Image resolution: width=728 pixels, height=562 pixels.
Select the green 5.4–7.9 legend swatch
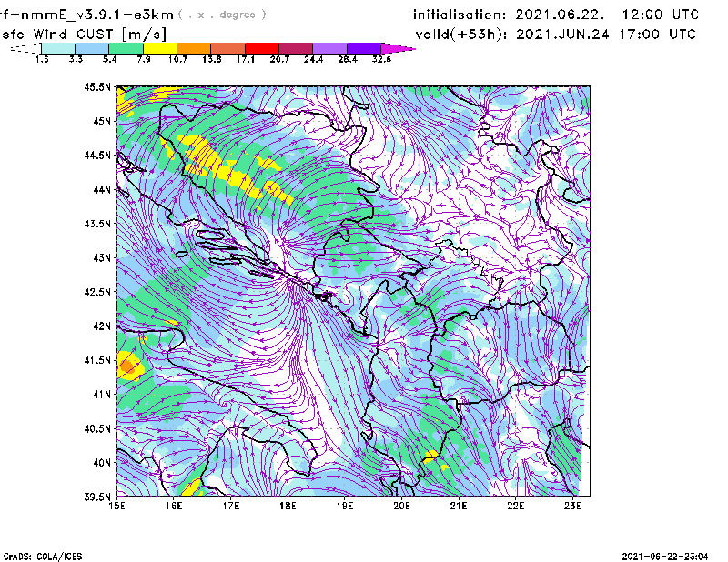[x=126, y=48]
